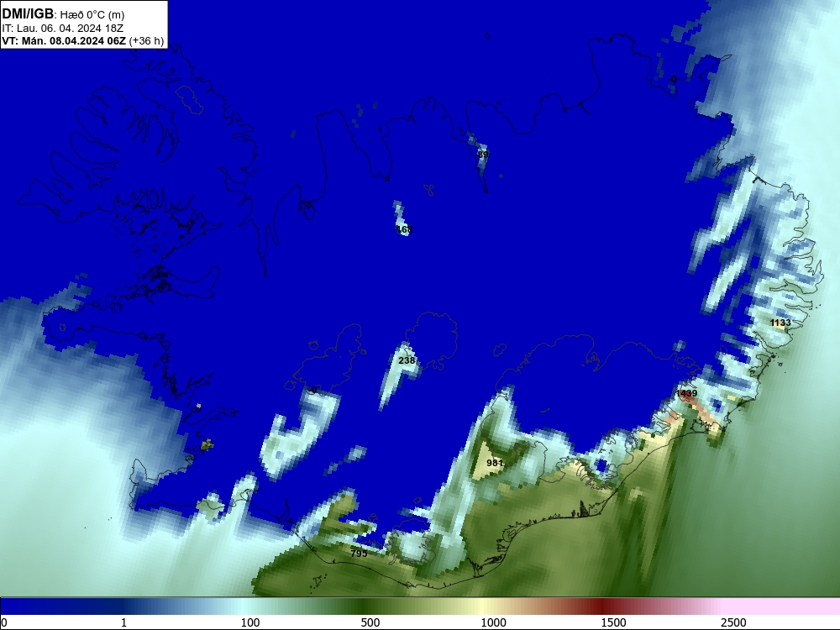Click the map value label 238
Screen dimensions: 840x630
407,360
